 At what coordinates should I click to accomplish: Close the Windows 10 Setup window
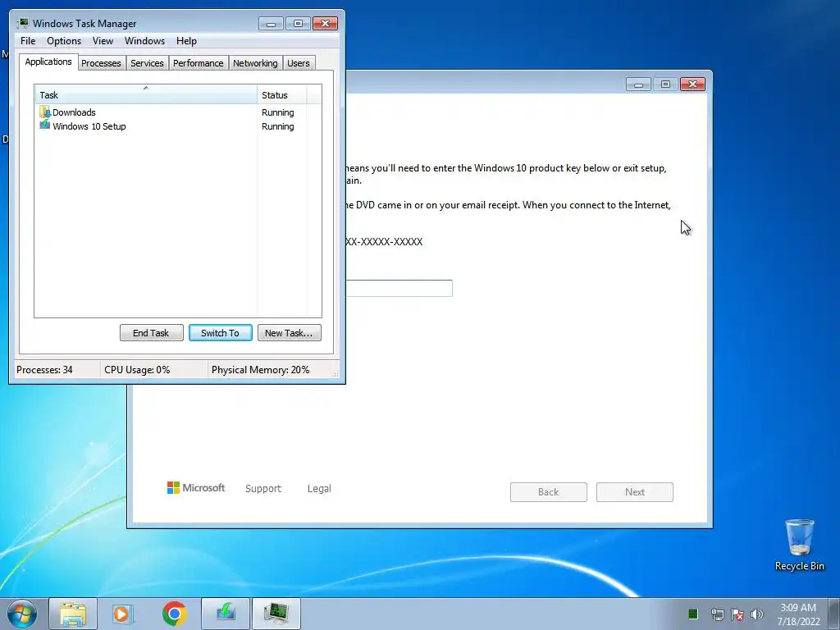coord(692,84)
